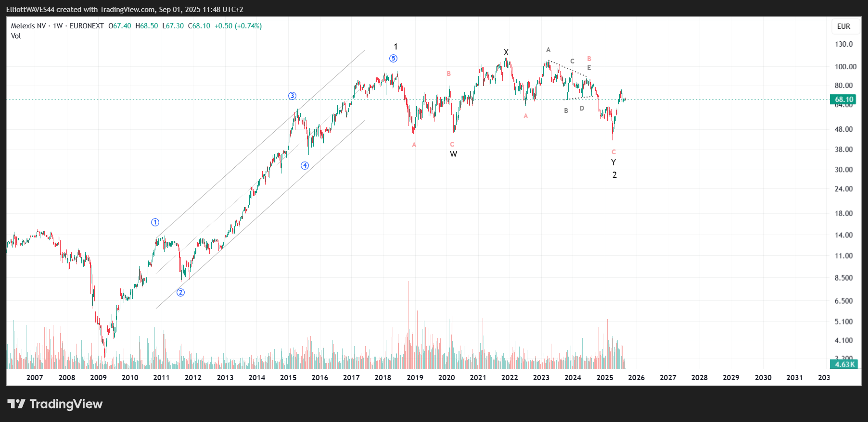Click the circled blue wave 5 label

pos(393,58)
